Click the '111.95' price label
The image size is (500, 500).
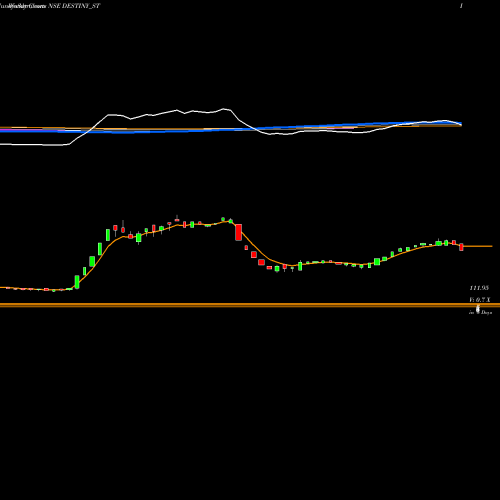click(x=479, y=288)
